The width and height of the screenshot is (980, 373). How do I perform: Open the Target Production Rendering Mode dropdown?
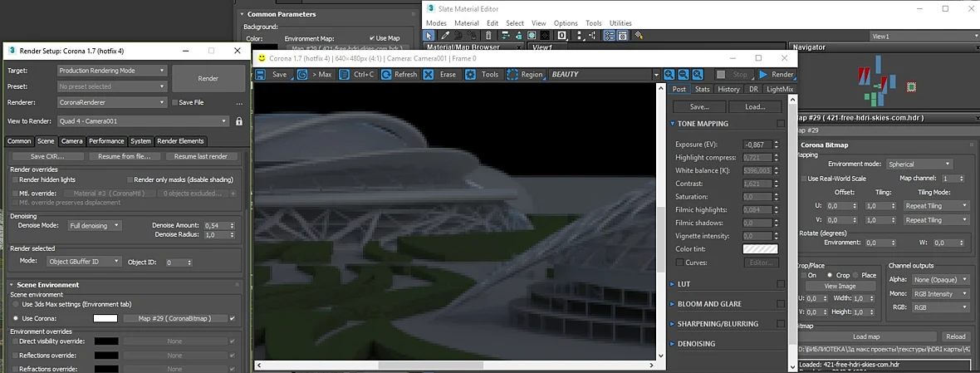click(112, 71)
